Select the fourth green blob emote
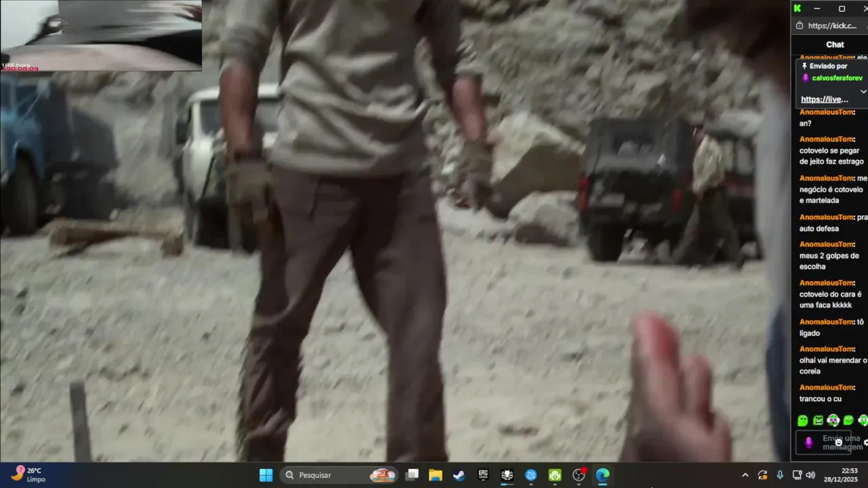Viewport: 868px width, 488px height. 848,421
